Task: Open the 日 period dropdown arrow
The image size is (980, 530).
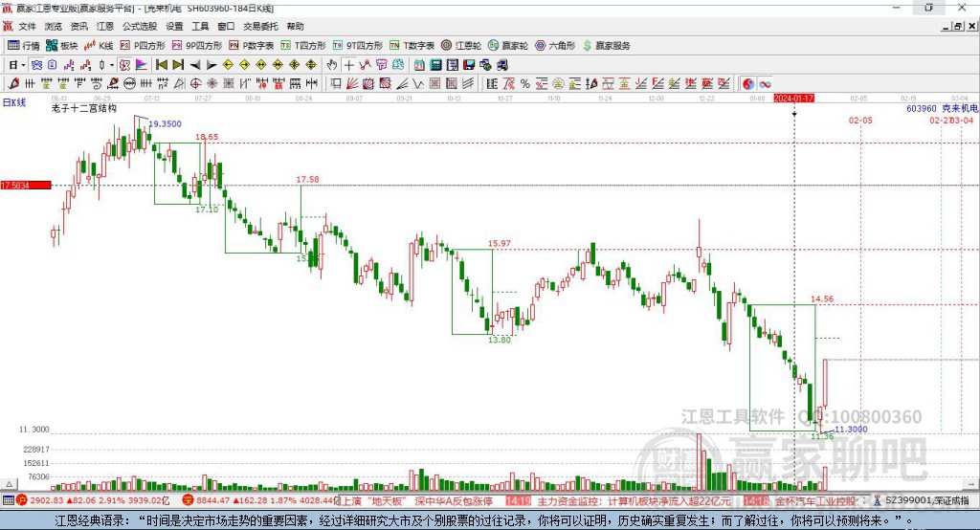Action: [x=23, y=65]
